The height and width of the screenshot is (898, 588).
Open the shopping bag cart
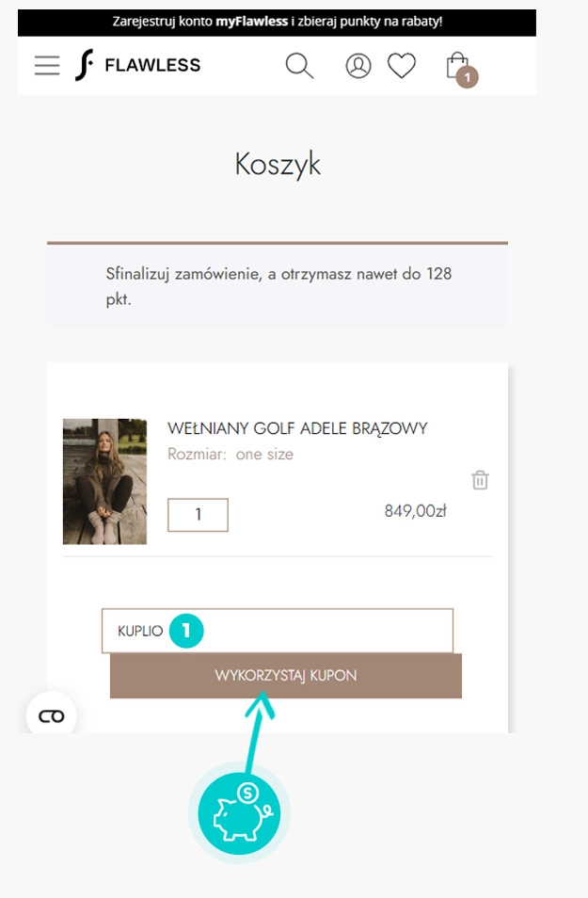pyautogui.click(x=456, y=64)
